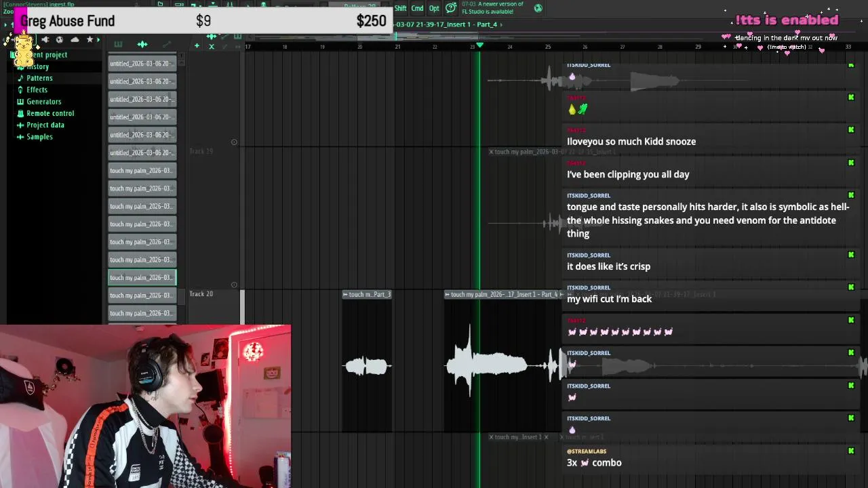Image resolution: width=868 pixels, height=488 pixels.
Task: Switch the picker to the patterns piano tab
Action: click(x=118, y=44)
